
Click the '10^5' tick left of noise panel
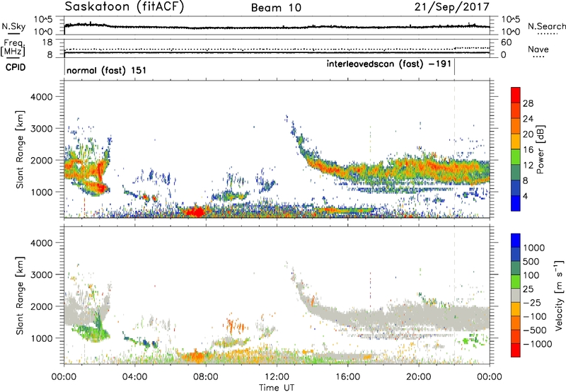(43, 20)
